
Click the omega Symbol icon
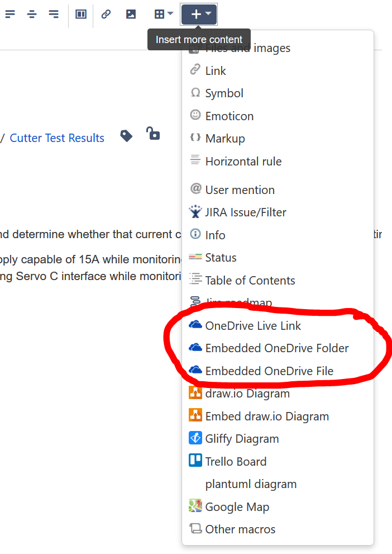pyautogui.click(x=195, y=93)
